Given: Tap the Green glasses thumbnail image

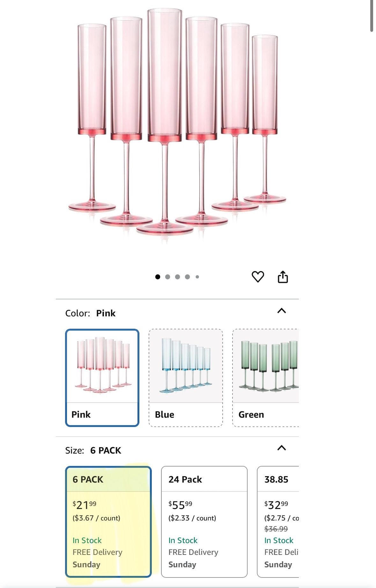Looking at the screenshot, I should tap(268, 366).
